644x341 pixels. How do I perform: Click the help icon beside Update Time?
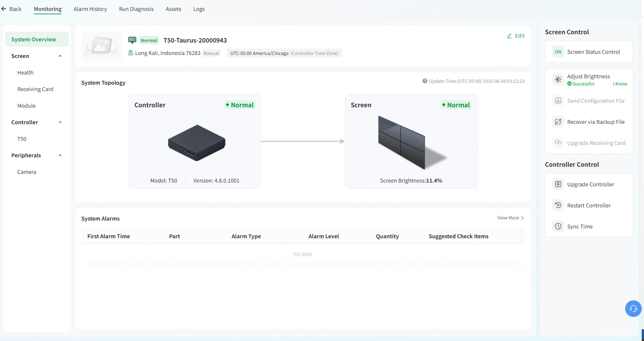(425, 81)
